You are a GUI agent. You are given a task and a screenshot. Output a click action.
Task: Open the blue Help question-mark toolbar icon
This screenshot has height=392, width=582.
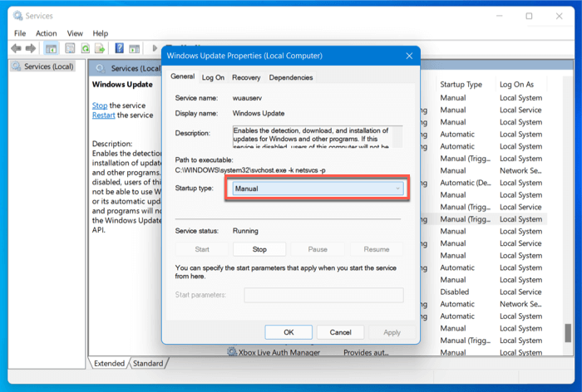tap(119, 48)
